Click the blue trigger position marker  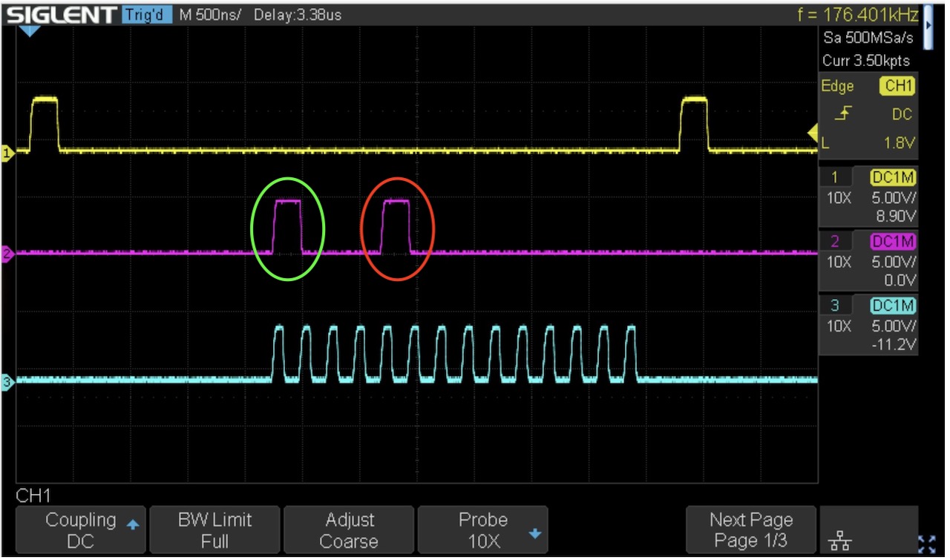30,31
